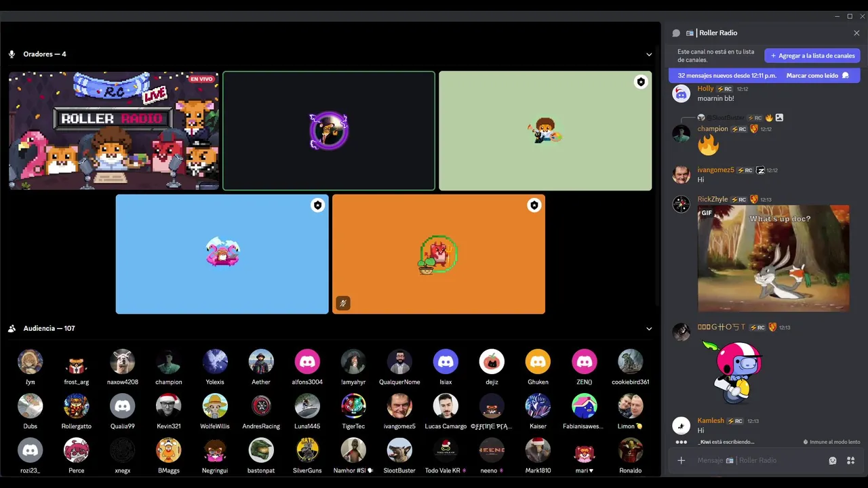Select audience member alfons3004
Image resolution: width=868 pixels, height=488 pixels.
tap(307, 367)
